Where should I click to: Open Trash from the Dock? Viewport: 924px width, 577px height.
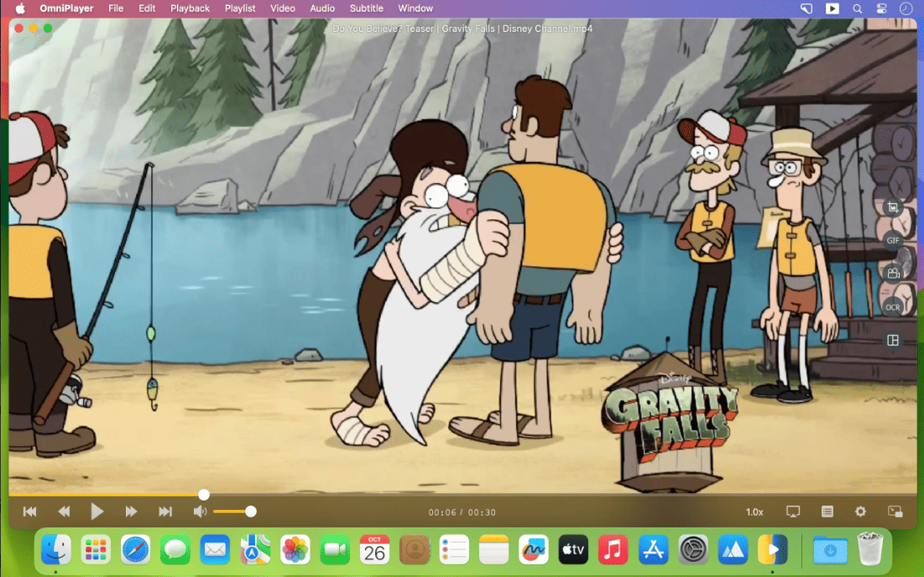[869, 550]
